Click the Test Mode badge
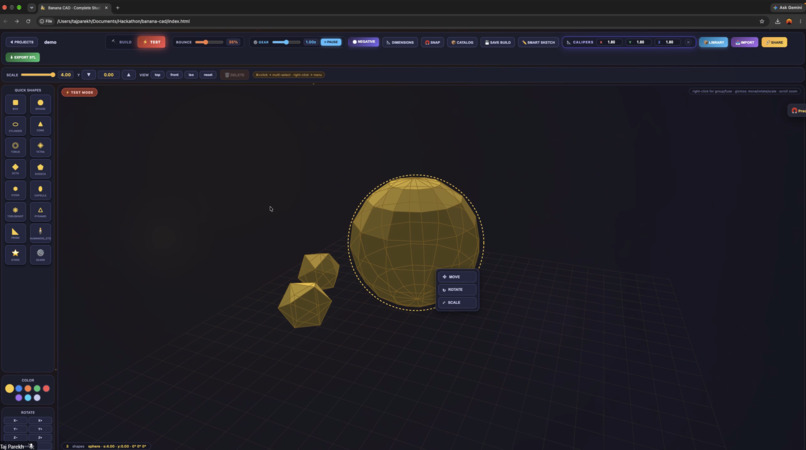 point(79,93)
